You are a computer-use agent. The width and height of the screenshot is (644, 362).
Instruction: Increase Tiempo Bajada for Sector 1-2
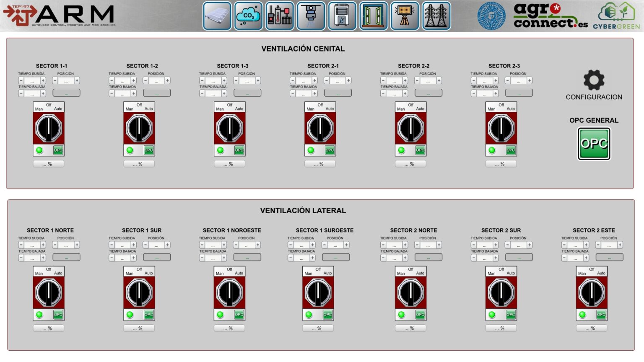point(134,93)
